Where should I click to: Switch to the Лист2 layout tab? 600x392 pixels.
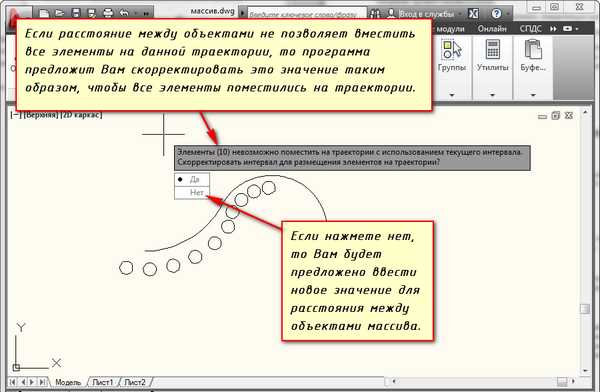(135, 382)
